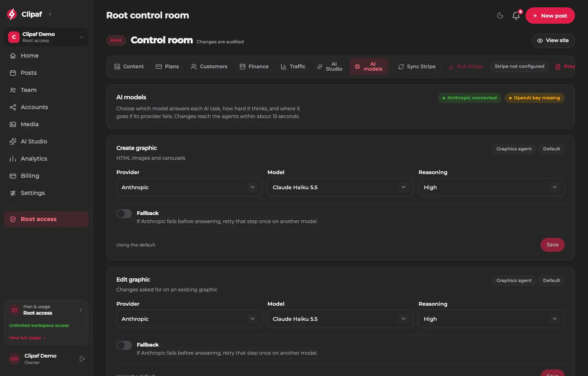Select the AI models tab
The image size is (588, 376).
369,67
